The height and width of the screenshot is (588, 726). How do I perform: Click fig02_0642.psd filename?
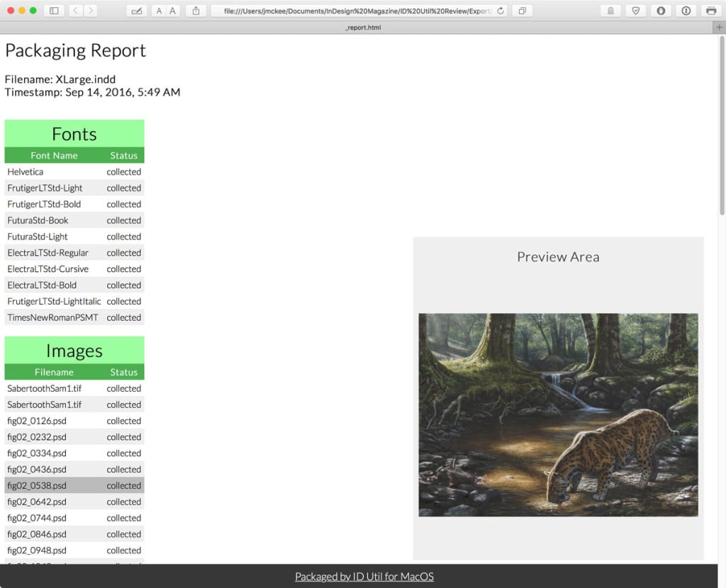tap(37, 502)
